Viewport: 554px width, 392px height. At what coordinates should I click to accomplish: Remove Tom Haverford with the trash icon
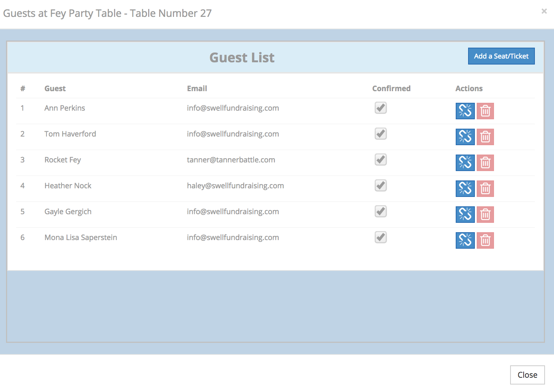(x=485, y=137)
